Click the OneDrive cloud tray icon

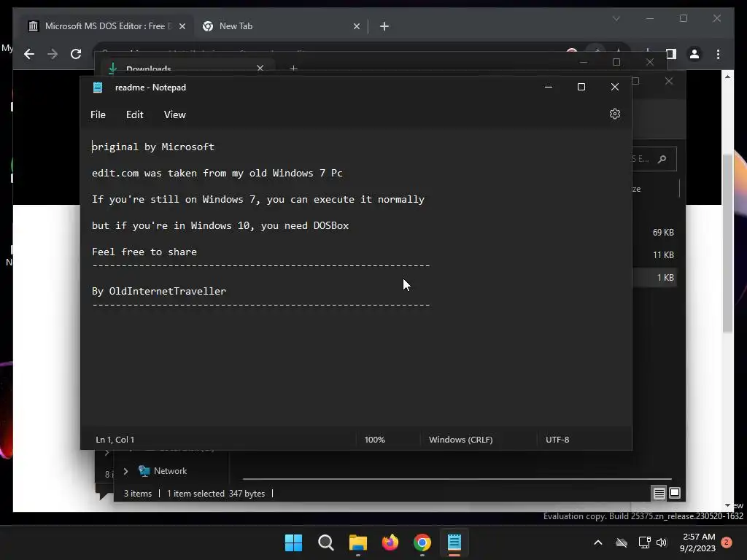pos(622,542)
